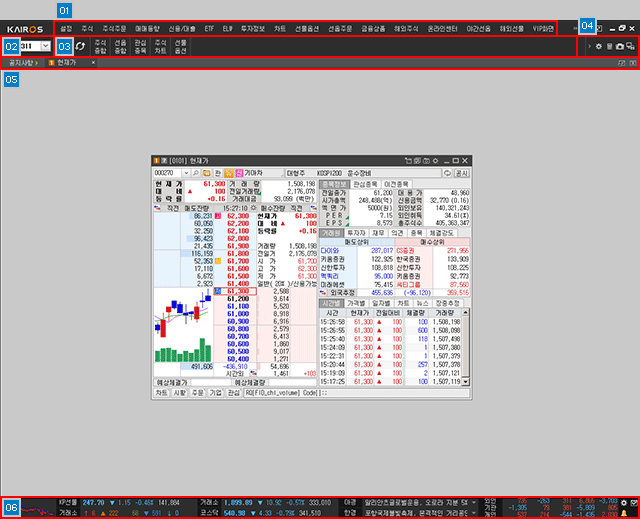Expand the stock code dropdown next to 000270

186,173
